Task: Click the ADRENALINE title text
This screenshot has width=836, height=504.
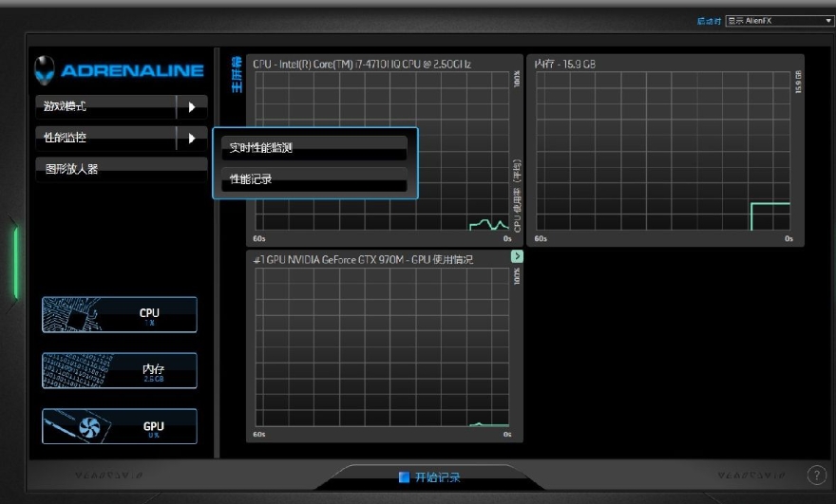Action: (x=132, y=70)
